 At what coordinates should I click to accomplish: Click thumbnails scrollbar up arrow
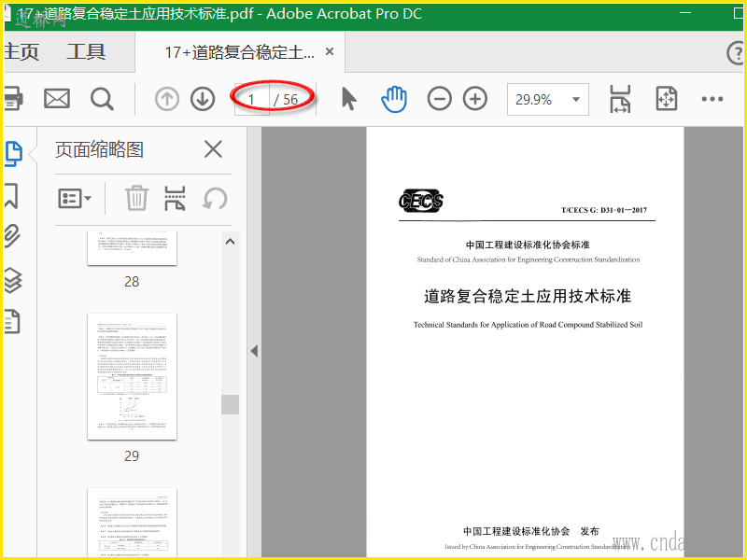point(230,242)
